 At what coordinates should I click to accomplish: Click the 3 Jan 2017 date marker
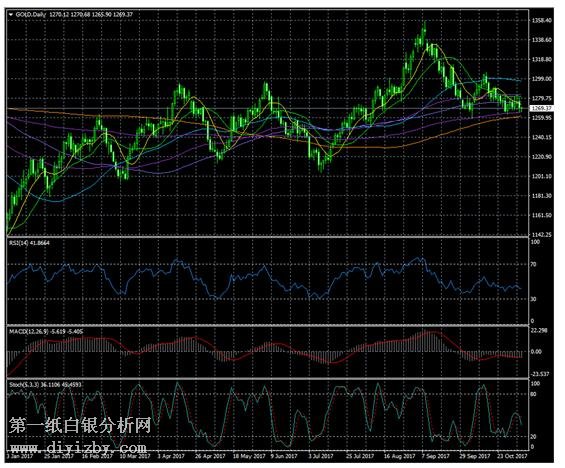[20, 456]
